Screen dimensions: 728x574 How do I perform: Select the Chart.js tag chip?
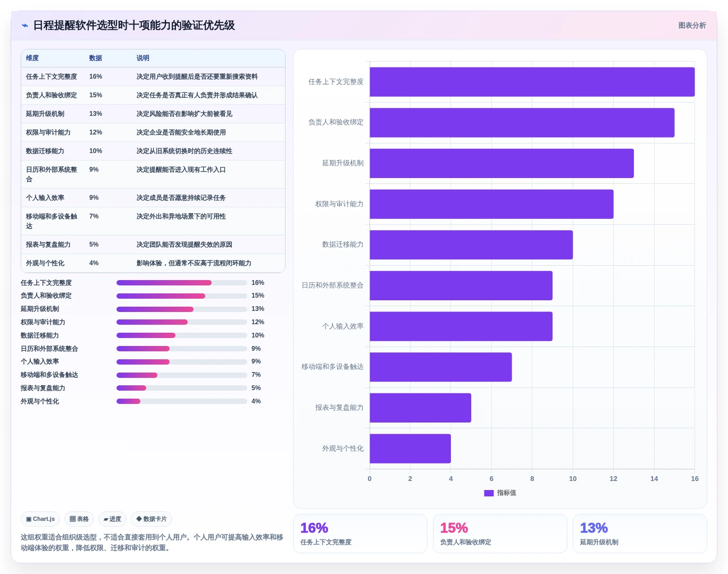coord(40,519)
